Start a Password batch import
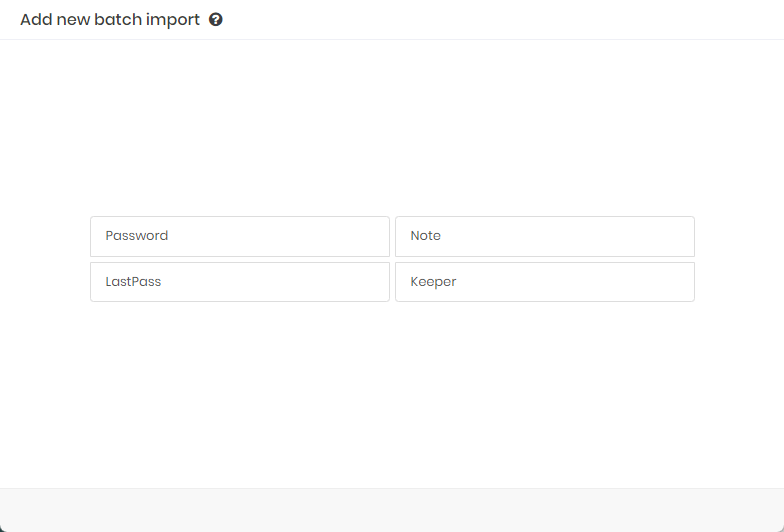Screen dimensions: 784x532 pos(240,236)
